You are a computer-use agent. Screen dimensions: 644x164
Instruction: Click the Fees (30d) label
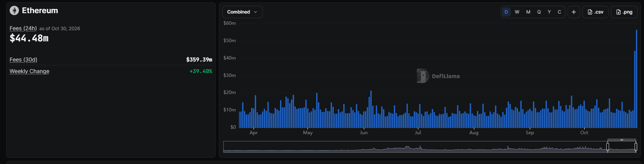click(24, 60)
